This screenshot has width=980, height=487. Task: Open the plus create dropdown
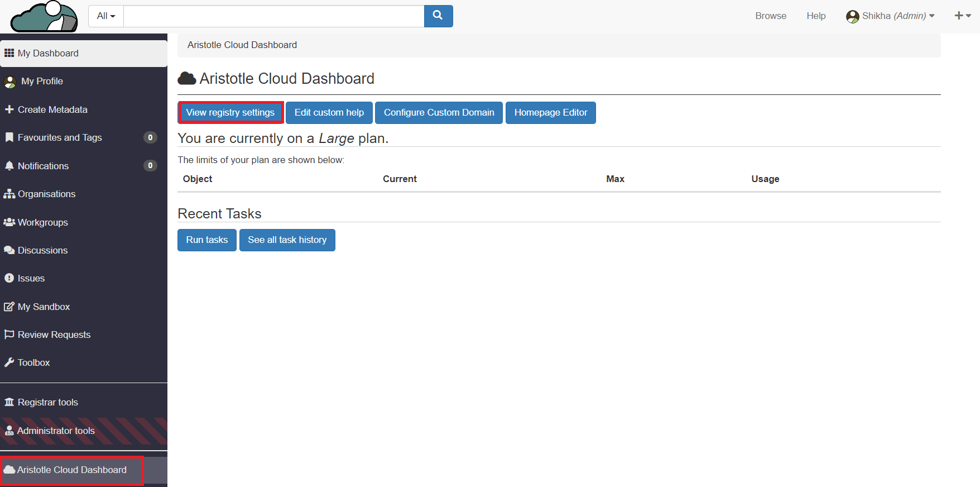pyautogui.click(x=963, y=16)
